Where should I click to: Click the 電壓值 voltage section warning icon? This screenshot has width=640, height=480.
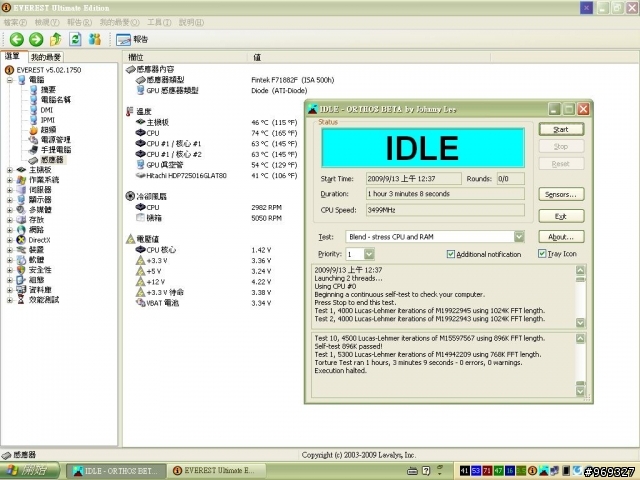pyautogui.click(x=130, y=239)
